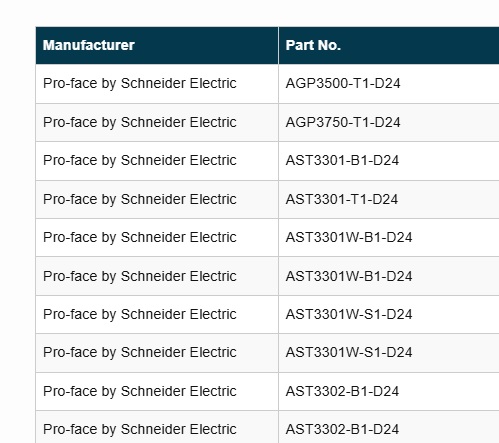Click manufacturer cell beside AST3301-B1-D24
The width and height of the screenshot is (499, 443).
(x=157, y=161)
